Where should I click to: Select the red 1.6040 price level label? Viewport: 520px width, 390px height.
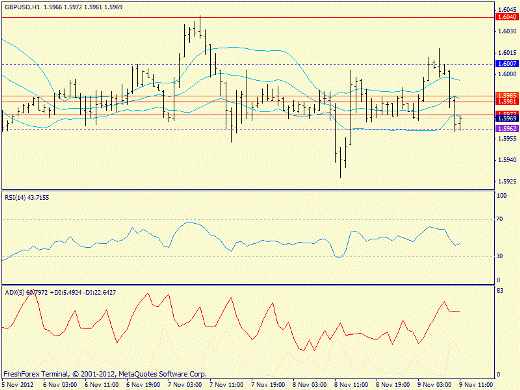tap(507, 17)
